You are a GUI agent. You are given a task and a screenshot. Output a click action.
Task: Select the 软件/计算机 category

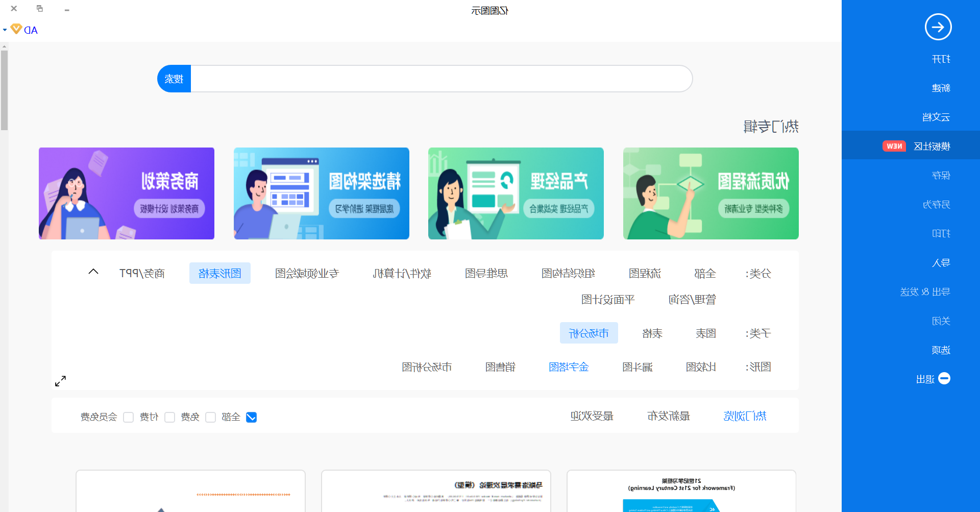[402, 274]
